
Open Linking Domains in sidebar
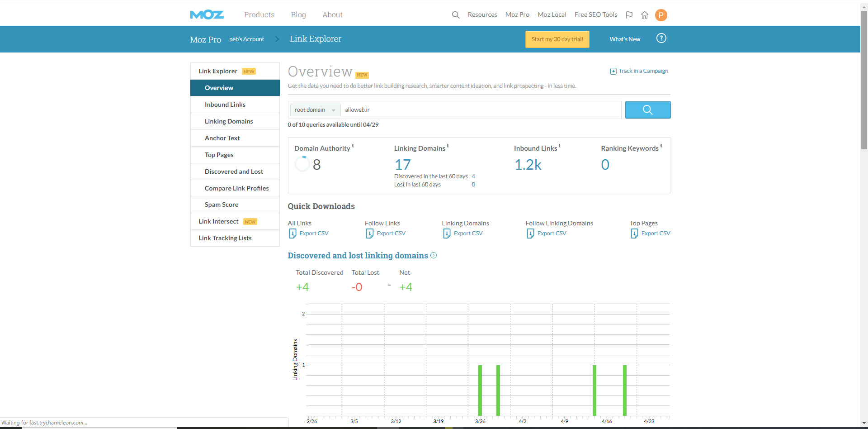pos(235,121)
